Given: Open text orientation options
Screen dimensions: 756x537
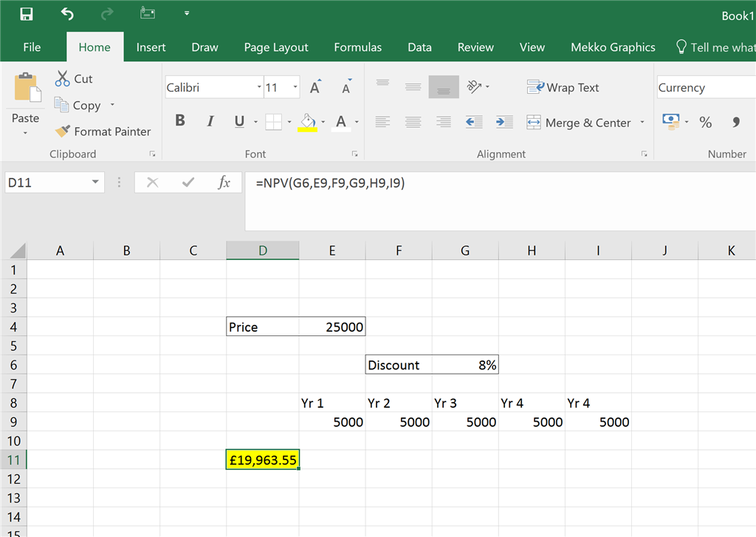Looking at the screenshot, I should pyautogui.click(x=478, y=87).
